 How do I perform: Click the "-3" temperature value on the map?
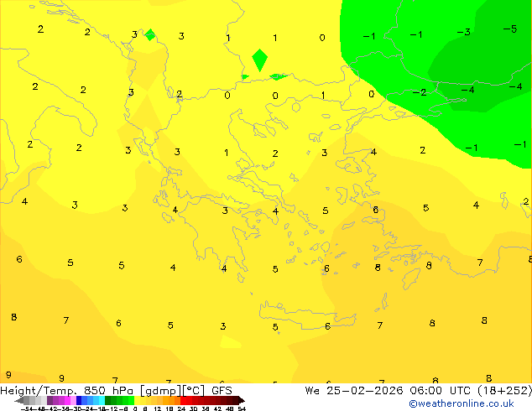pyautogui.click(x=463, y=32)
